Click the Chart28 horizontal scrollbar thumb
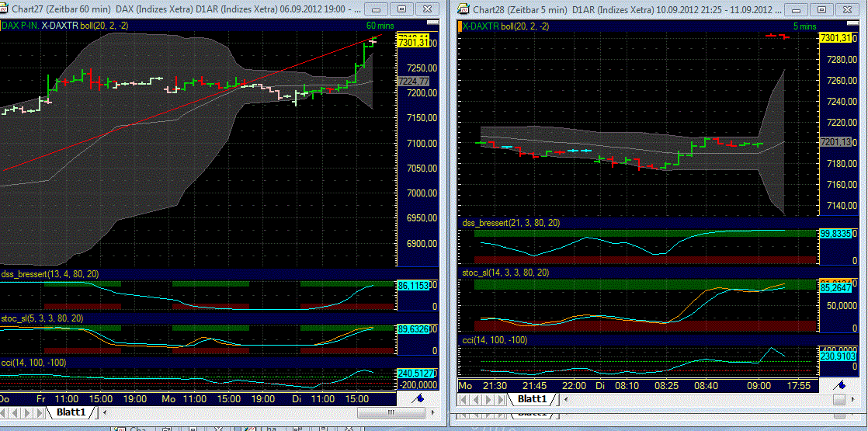 pos(841,399)
